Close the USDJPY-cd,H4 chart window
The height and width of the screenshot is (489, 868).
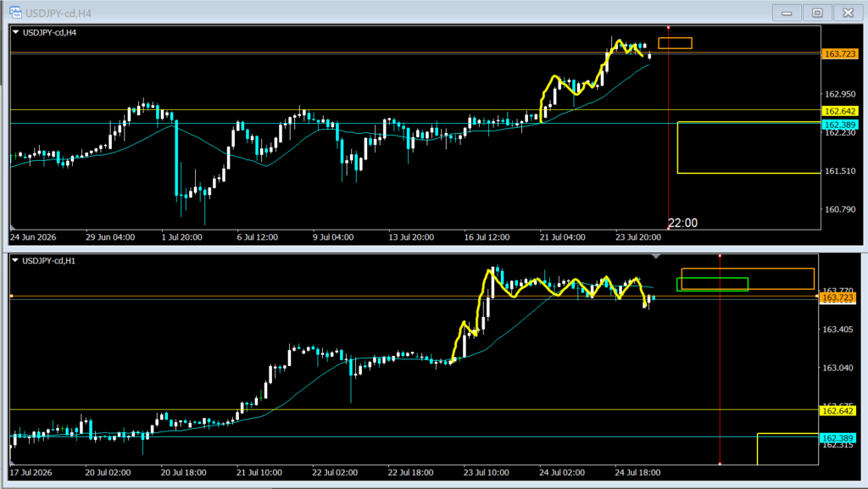848,13
